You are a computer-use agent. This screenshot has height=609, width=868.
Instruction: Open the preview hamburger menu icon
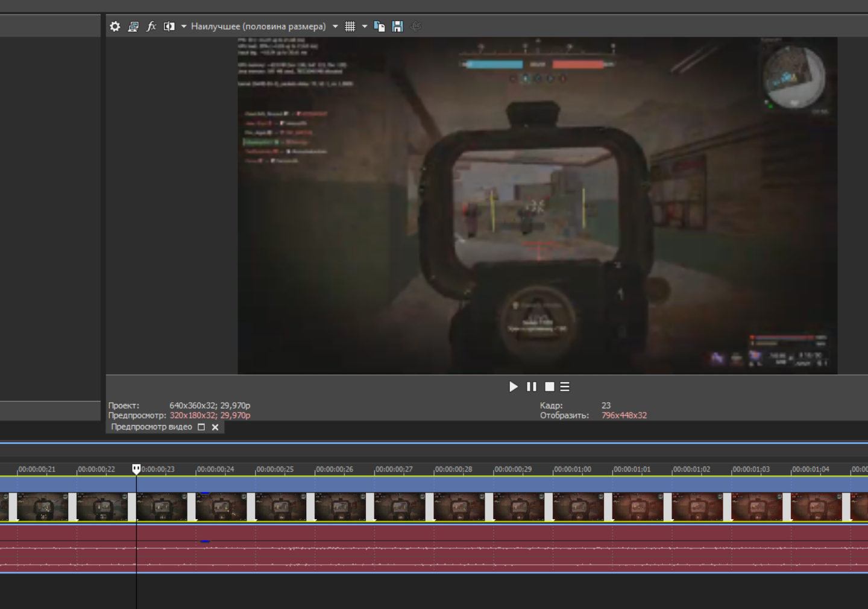point(565,387)
